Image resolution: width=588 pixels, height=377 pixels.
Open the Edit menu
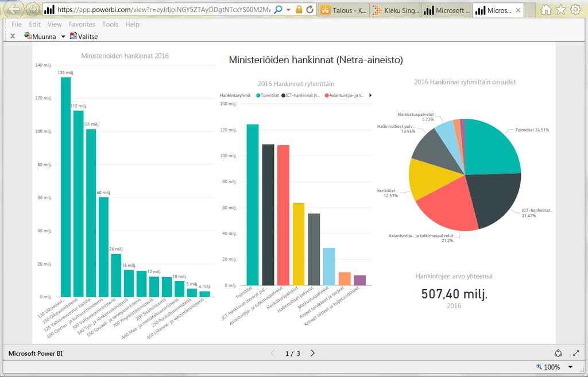pyautogui.click(x=34, y=24)
